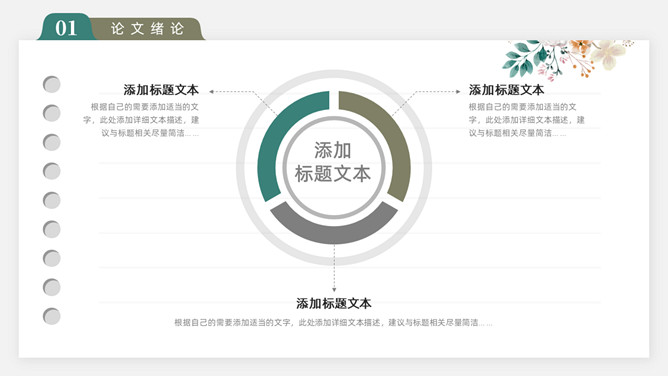The image size is (668, 376).
Task: Select the left heading 添加标题文本
Action: (x=161, y=90)
